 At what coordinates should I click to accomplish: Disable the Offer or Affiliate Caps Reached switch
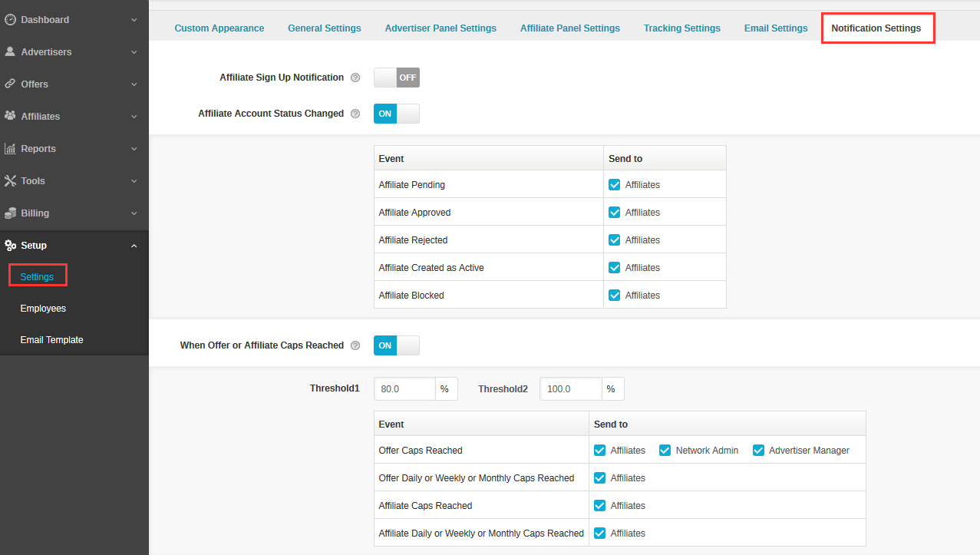397,345
